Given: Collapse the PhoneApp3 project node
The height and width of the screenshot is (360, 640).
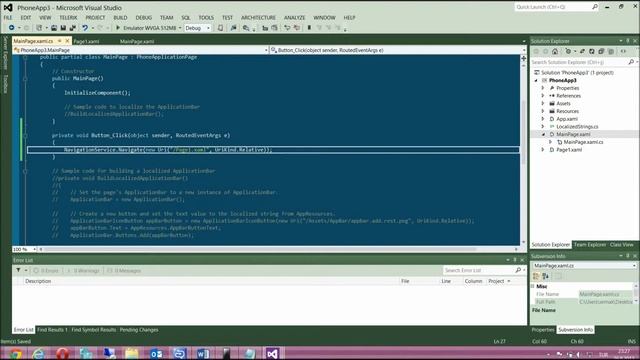Looking at the screenshot, I should pos(536,80).
